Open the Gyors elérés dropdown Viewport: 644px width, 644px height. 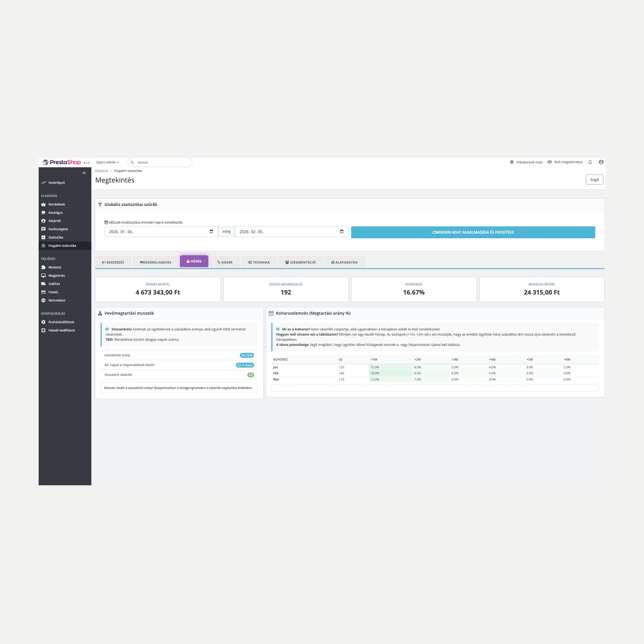point(108,162)
